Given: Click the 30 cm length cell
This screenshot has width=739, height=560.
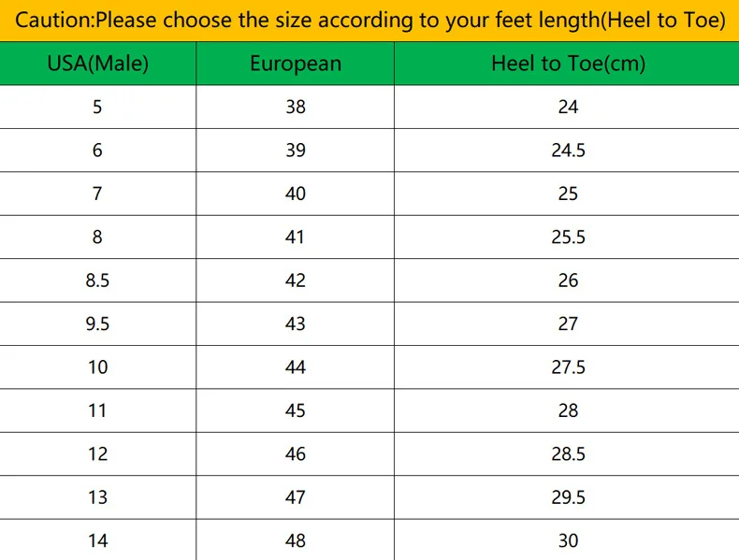Looking at the screenshot, I should [x=568, y=540].
